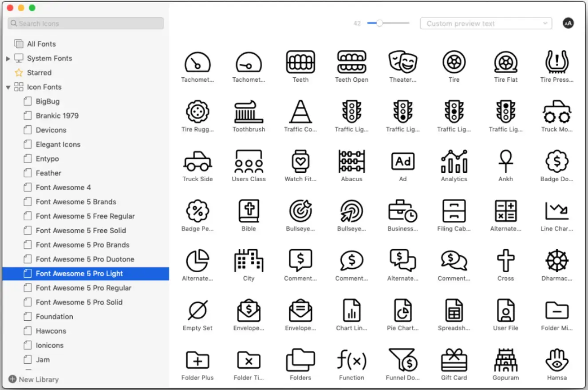The height and width of the screenshot is (390, 588).
Task: Select the Hamsa icon
Action: pos(556,360)
